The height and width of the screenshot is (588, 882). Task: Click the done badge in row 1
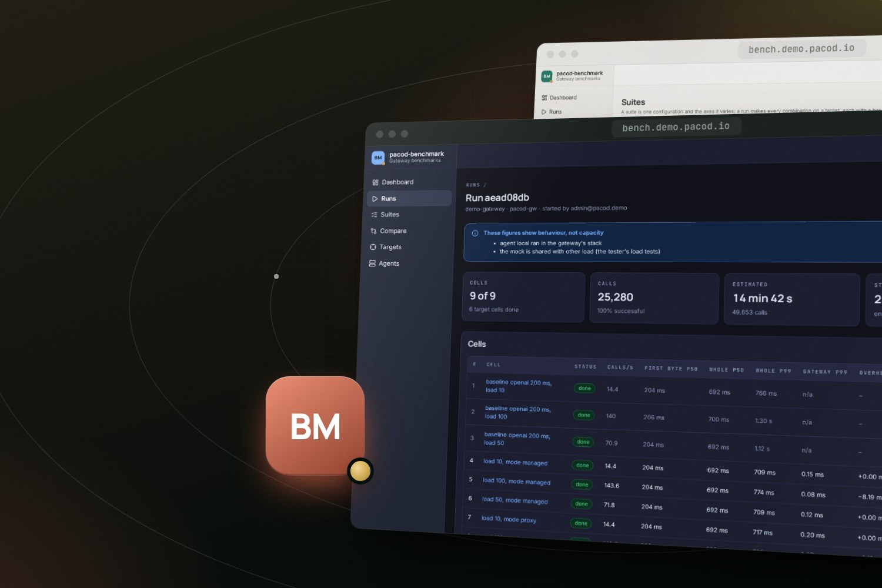pyautogui.click(x=584, y=389)
